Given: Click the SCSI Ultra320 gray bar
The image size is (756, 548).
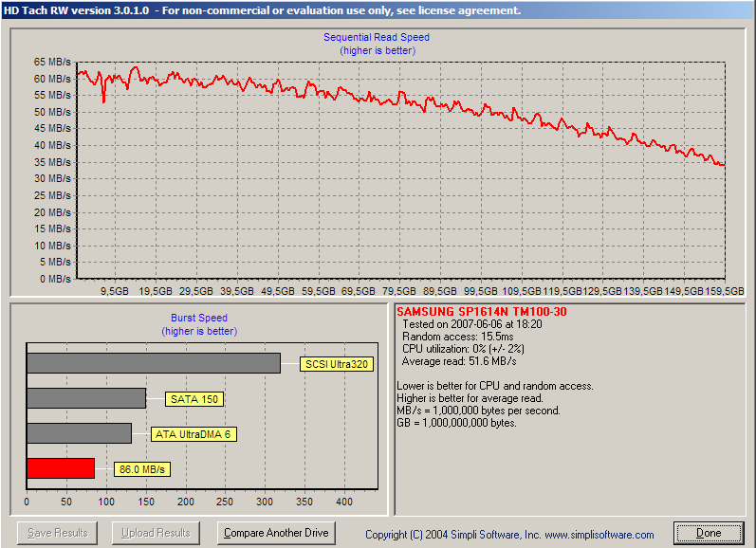Looking at the screenshot, I should click(154, 363).
